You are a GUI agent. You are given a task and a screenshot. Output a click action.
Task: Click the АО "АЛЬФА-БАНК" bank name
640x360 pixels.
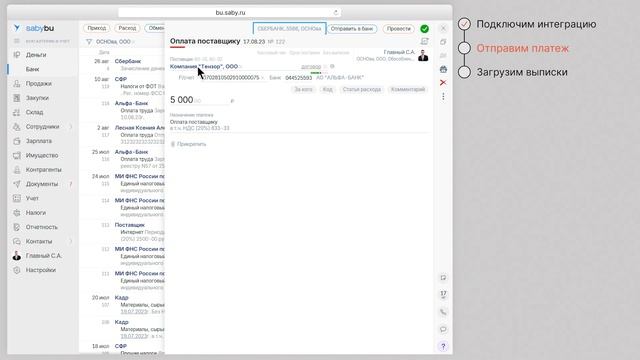[340, 78]
